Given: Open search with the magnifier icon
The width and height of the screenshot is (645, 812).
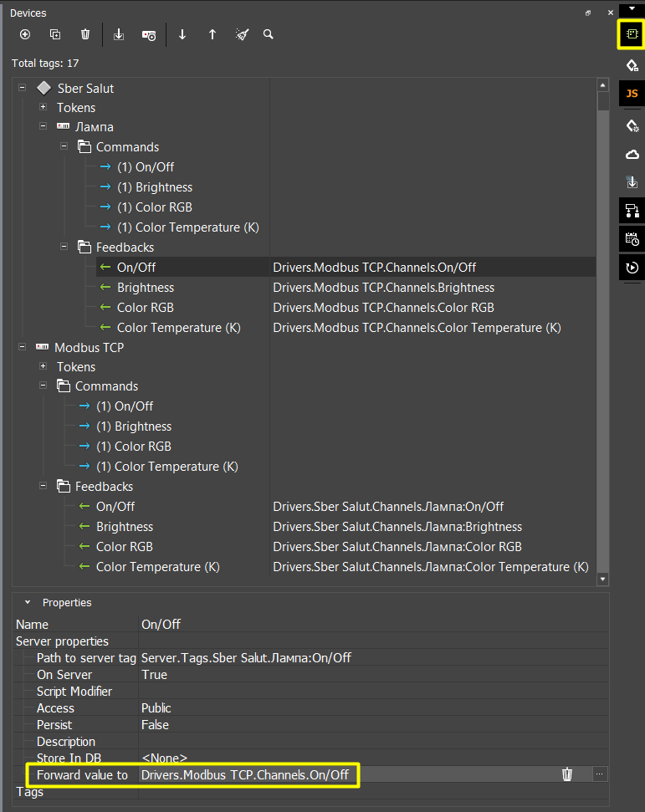Looking at the screenshot, I should pos(269,34).
